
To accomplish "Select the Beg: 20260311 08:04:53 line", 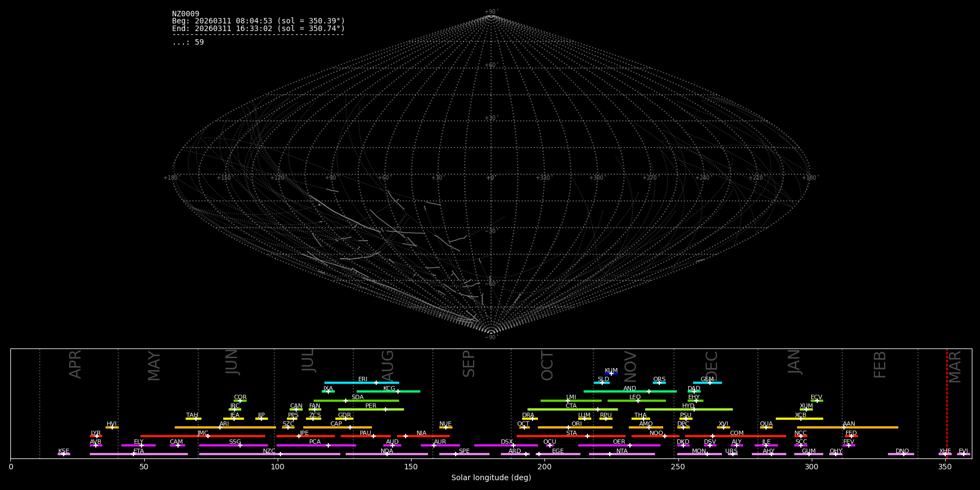I will tap(259, 21).
